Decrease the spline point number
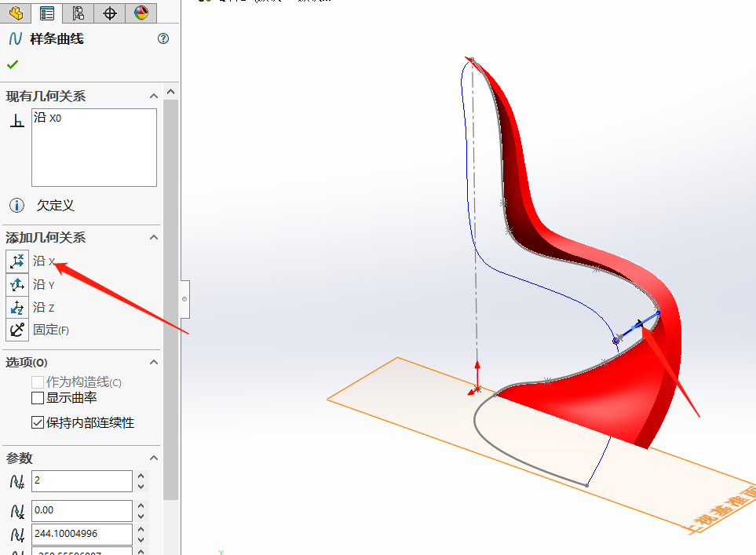756x555 pixels. (x=141, y=487)
